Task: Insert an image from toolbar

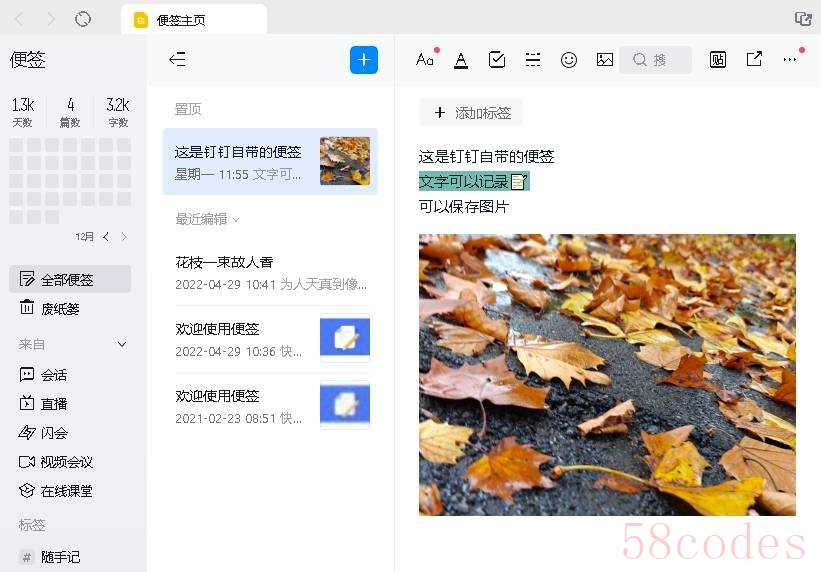Action: point(605,60)
